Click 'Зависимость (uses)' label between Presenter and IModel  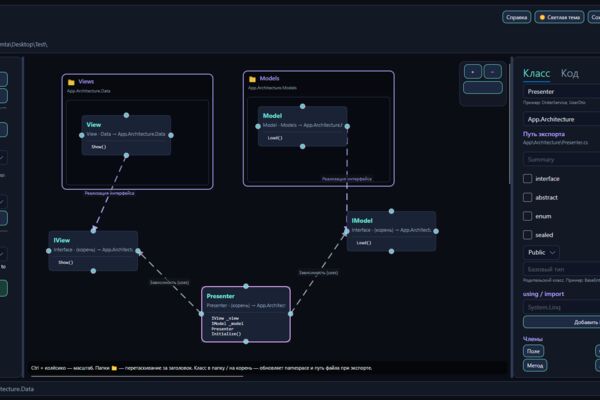pos(318,273)
